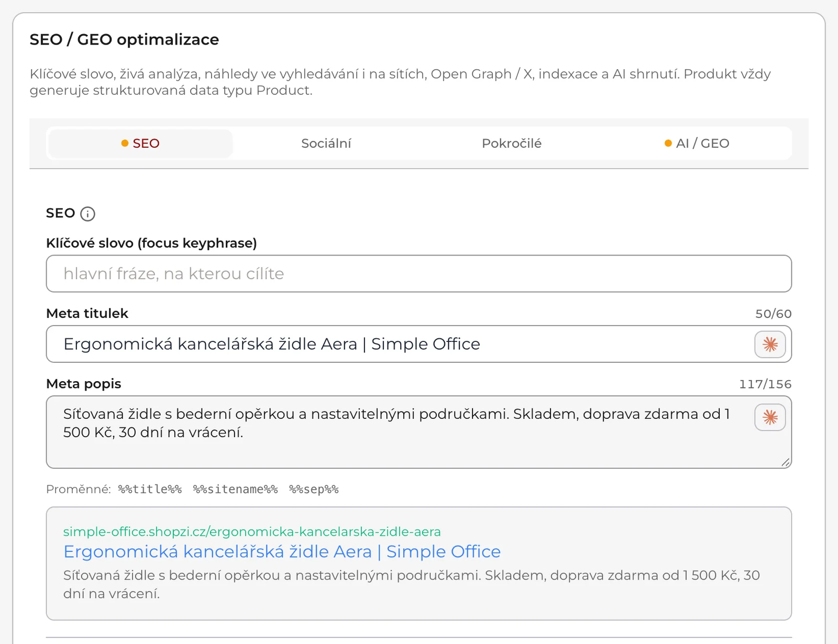
Task: Open the Sociální tab
Action: tap(326, 143)
